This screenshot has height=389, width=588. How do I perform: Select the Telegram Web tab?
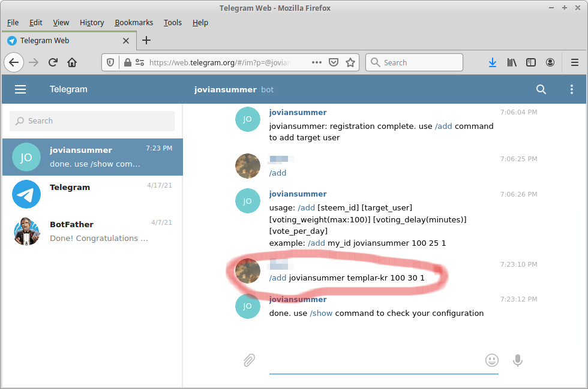68,41
